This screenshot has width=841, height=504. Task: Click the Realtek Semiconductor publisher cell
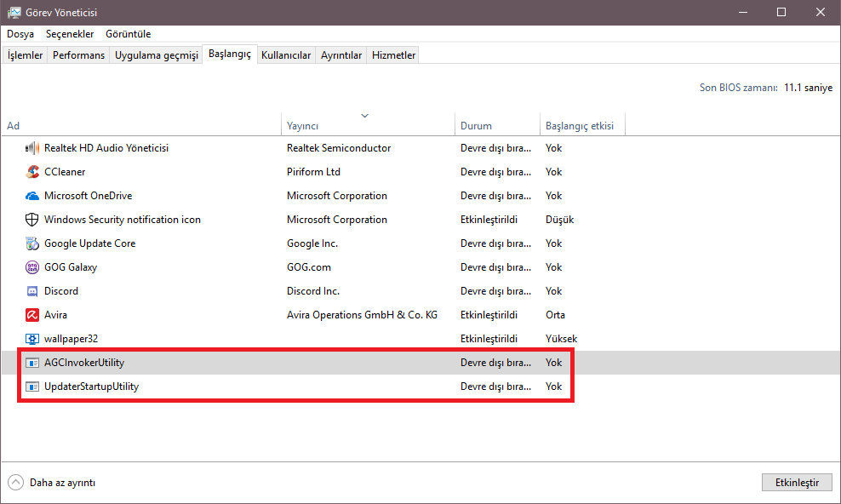tap(339, 148)
